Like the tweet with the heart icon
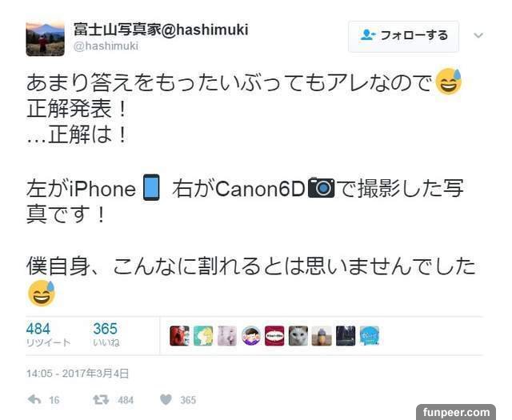 [x=166, y=400]
